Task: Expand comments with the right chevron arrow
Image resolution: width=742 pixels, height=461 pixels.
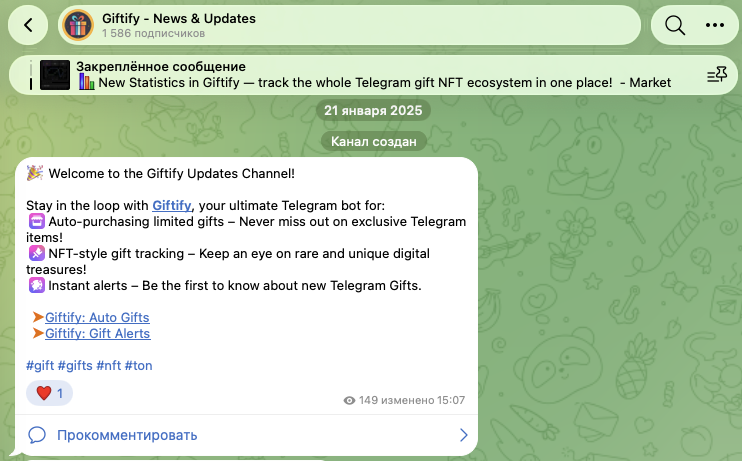Action: 463,435
